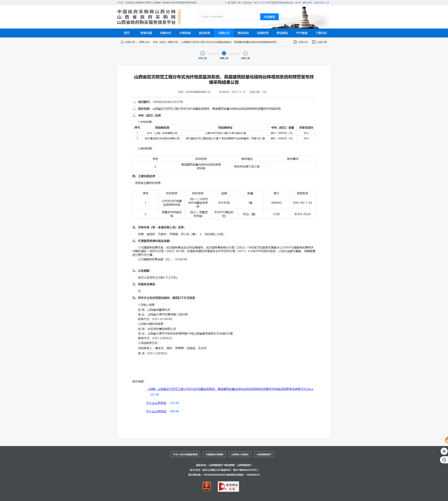Open the 采购动态 navigation tab
448x501 pixels.
[x=166, y=33]
